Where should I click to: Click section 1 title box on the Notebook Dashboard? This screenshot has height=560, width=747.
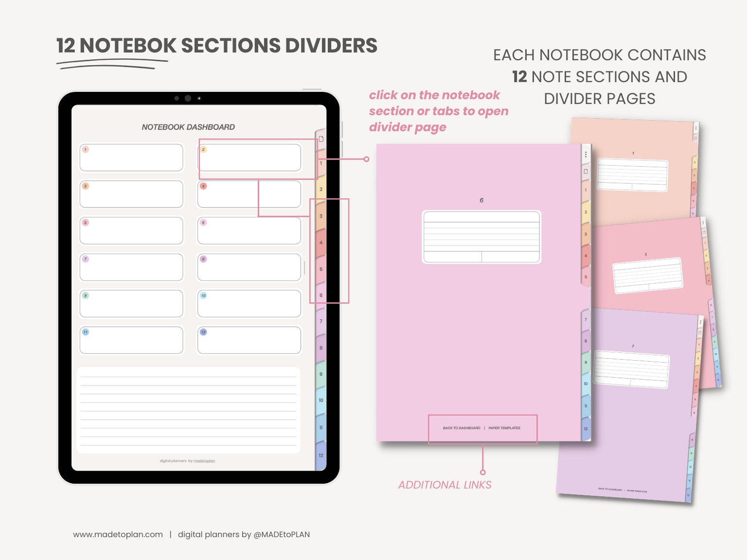[131, 158]
